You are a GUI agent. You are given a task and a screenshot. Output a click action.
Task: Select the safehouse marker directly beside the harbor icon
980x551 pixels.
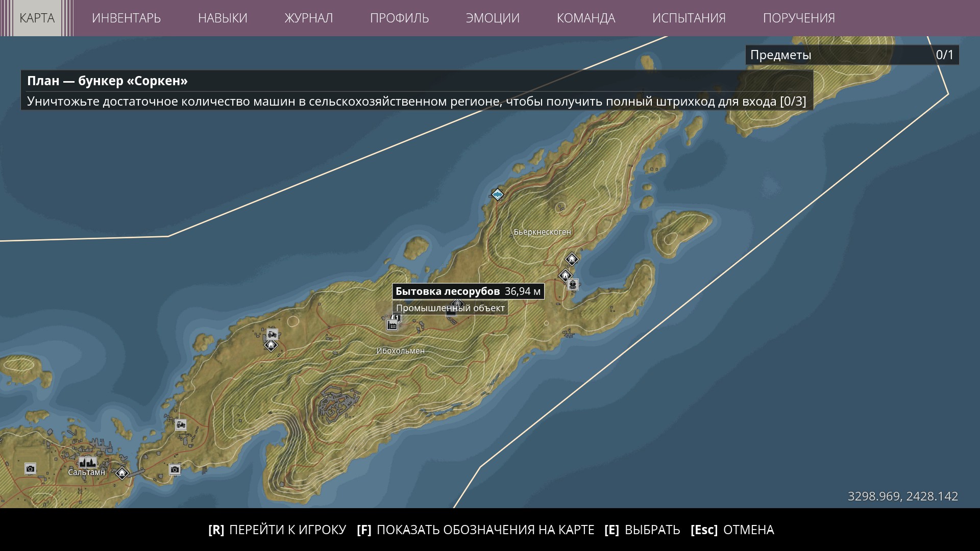click(565, 275)
